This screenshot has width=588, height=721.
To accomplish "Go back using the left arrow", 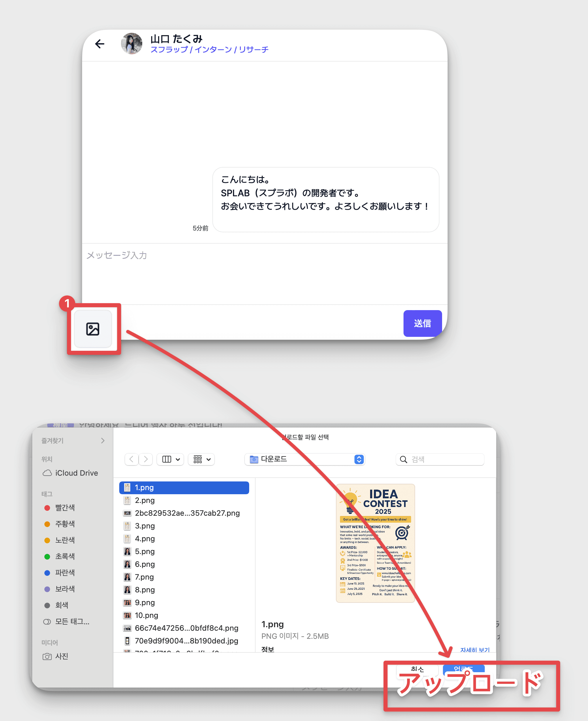I will 99,44.
